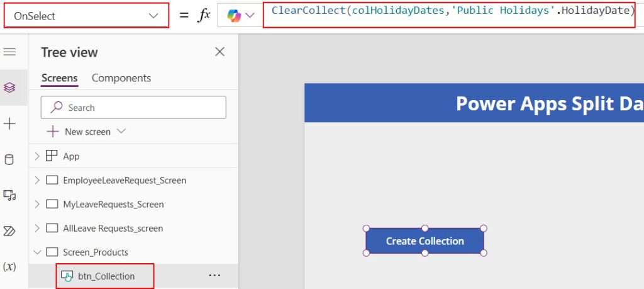Expand the App tree node
644x289 pixels.
37,156
